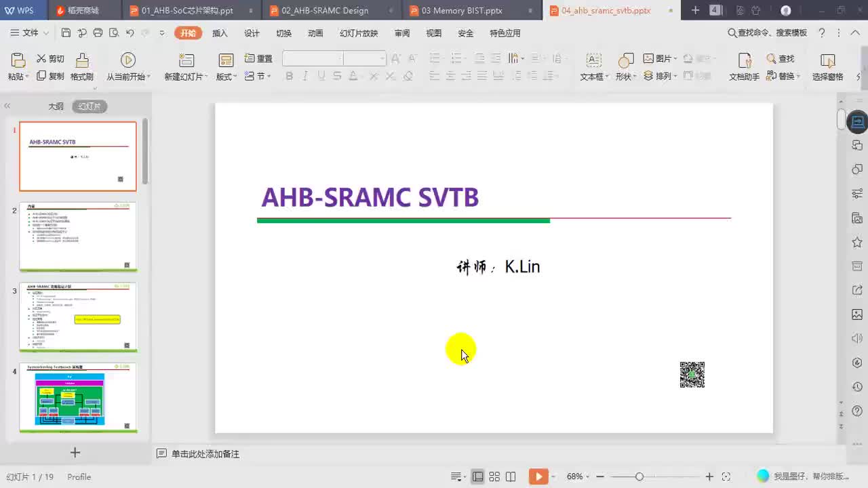This screenshot has width=868, height=488.
Task: Click the zoom slider handle
Action: click(x=639, y=476)
